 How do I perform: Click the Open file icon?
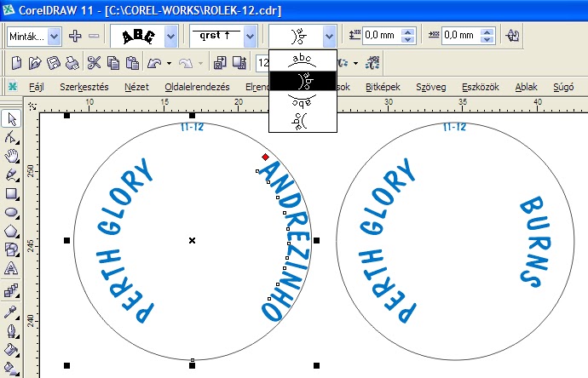35,63
